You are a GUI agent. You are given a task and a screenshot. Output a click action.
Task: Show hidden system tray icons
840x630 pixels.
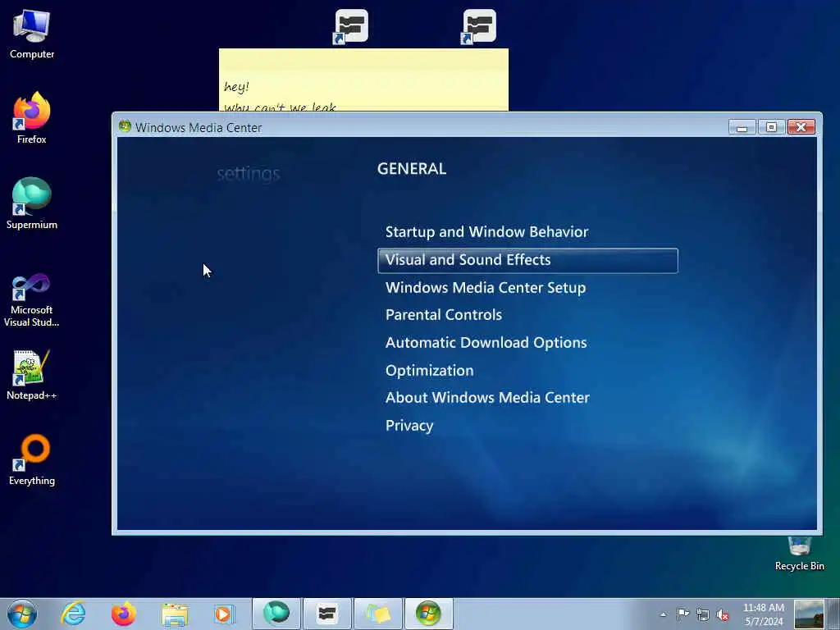click(x=663, y=614)
